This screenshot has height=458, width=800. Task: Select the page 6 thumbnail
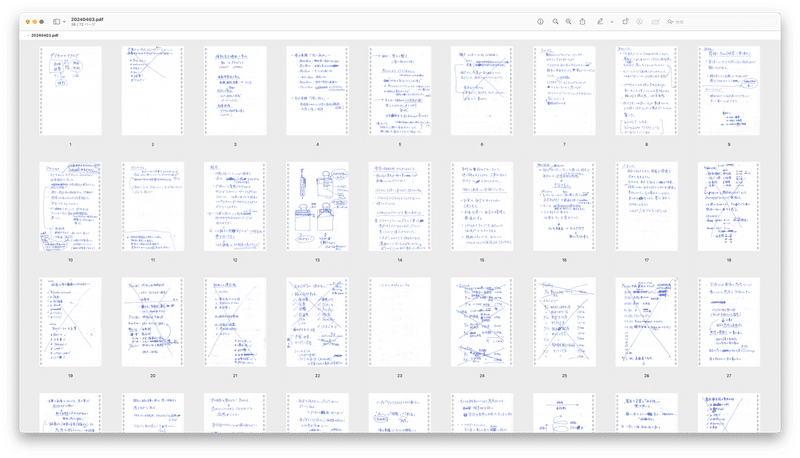tap(482, 91)
